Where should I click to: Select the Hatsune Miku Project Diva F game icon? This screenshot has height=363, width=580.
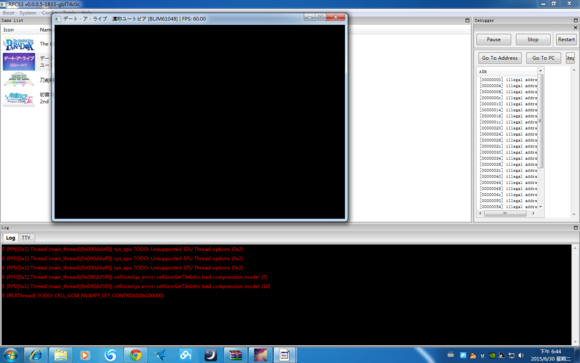tap(19, 98)
